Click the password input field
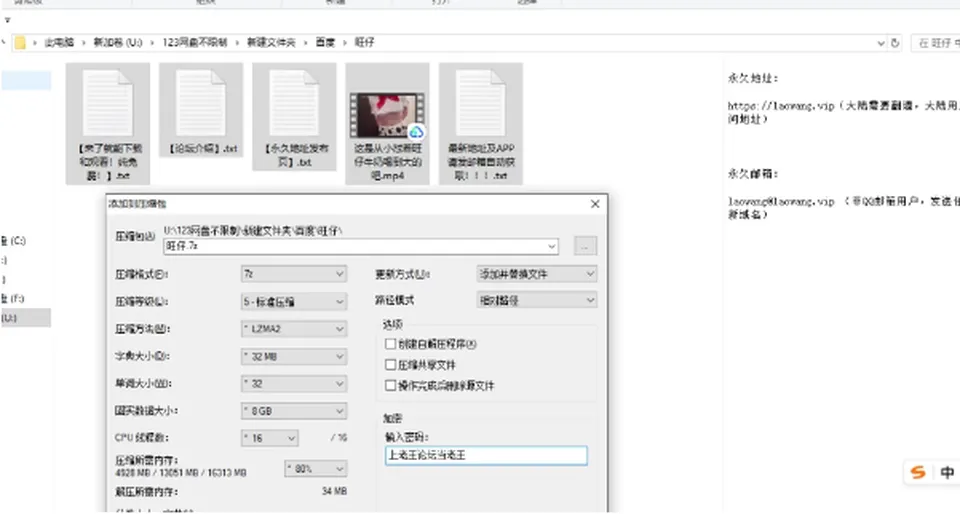Screen dimensions: 960x514 pyautogui.click(x=486, y=455)
